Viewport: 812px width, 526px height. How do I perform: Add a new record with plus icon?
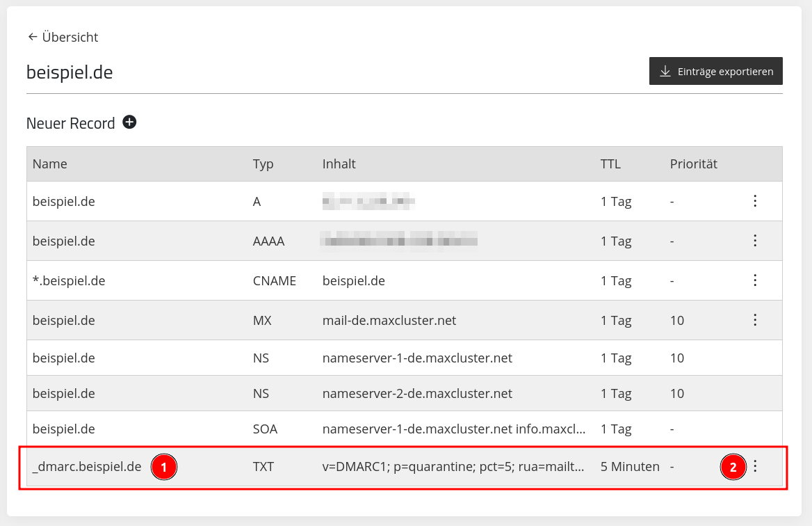[x=129, y=122]
